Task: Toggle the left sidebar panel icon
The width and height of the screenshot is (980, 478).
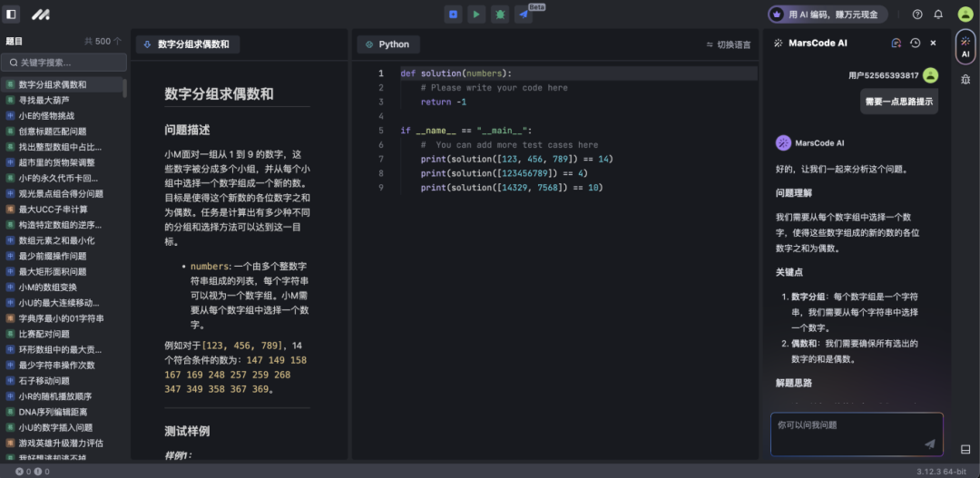Action: (x=11, y=15)
